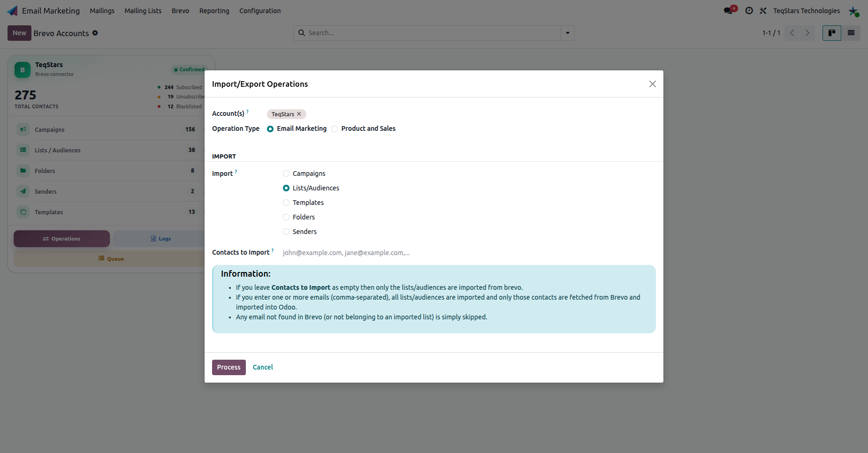
Task: Expand the search options dropdown arrow
Action: click(x=568, y=33)
